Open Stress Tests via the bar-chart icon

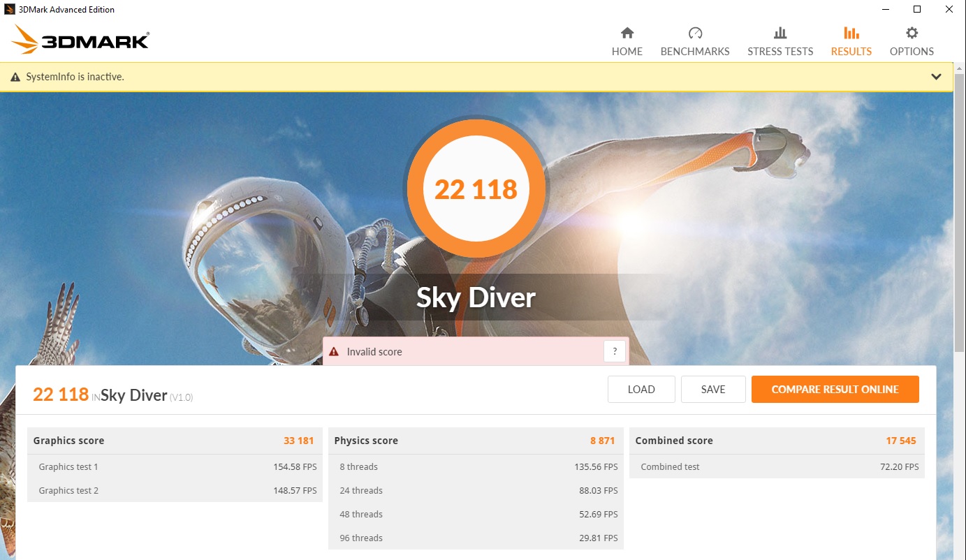780,33
